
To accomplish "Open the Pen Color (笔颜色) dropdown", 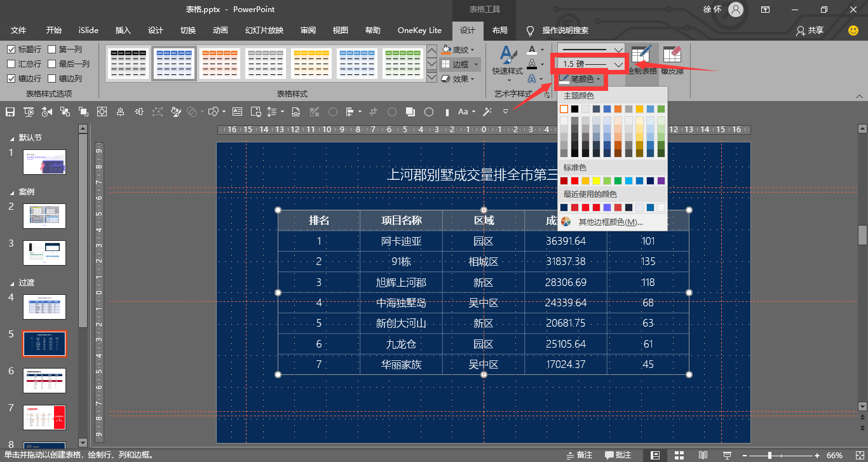I will (580, 79).
